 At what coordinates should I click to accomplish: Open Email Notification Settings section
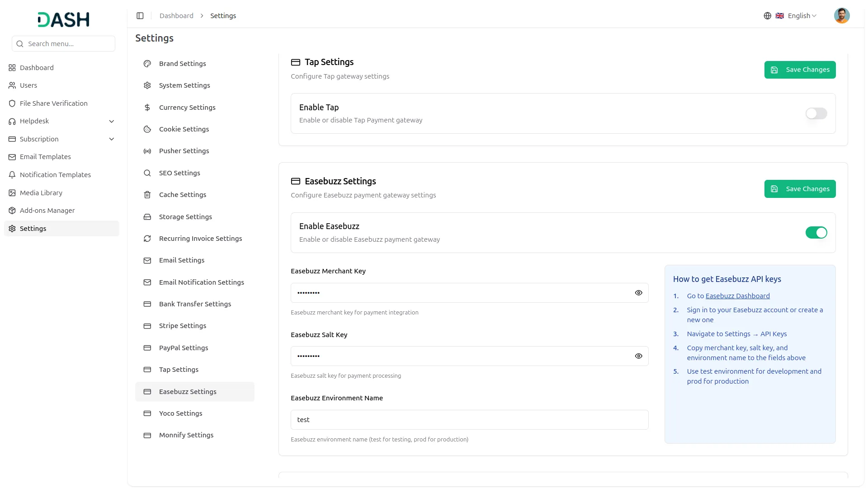(x=195, y=282)
